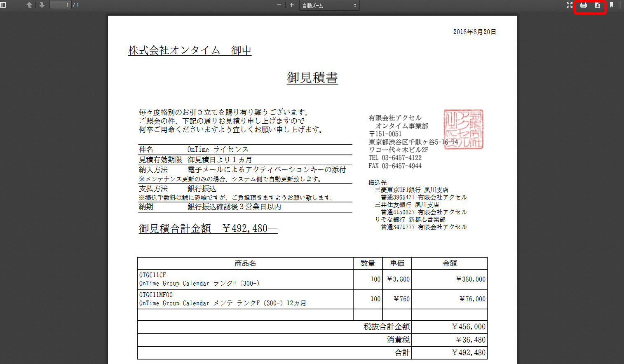
Task: Click the 御見積書 document title
Action: click(312, 77)
